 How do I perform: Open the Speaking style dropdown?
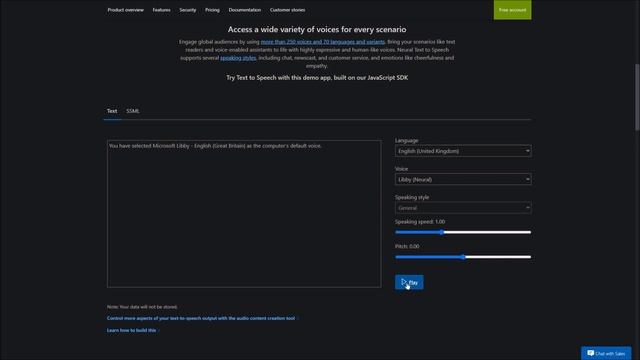(x=463, y=208)
